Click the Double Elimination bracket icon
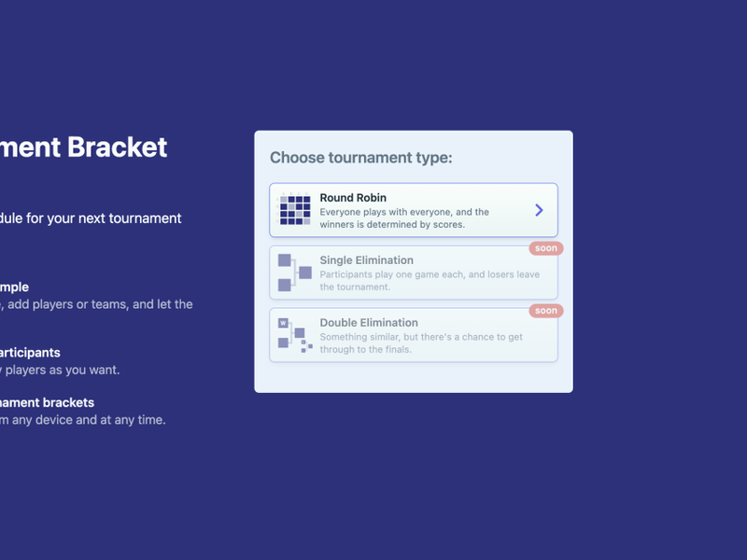Screen dimensions: 747x560 coord(293,335)
